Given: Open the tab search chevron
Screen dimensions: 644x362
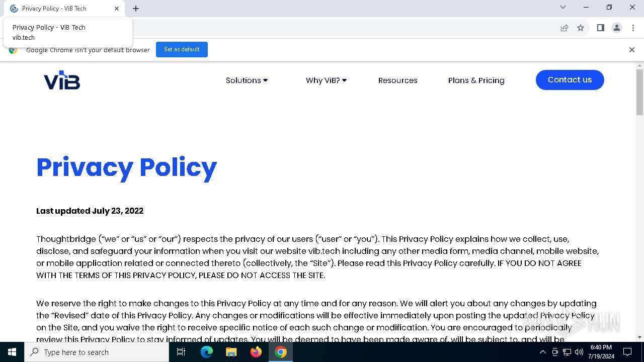Looking at the screenshot, I should (x=563, y=8).
